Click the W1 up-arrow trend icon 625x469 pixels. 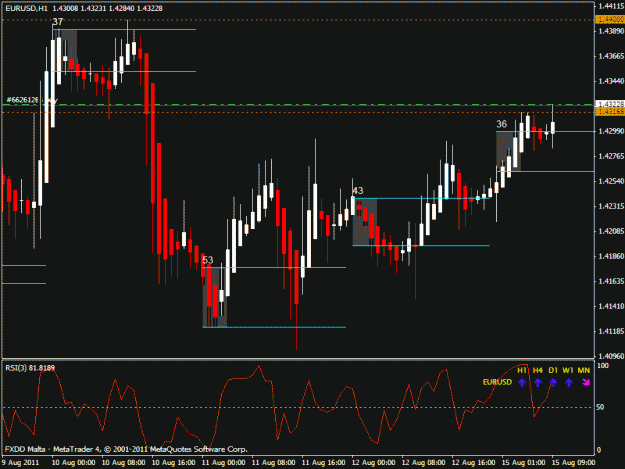(569, 383)
